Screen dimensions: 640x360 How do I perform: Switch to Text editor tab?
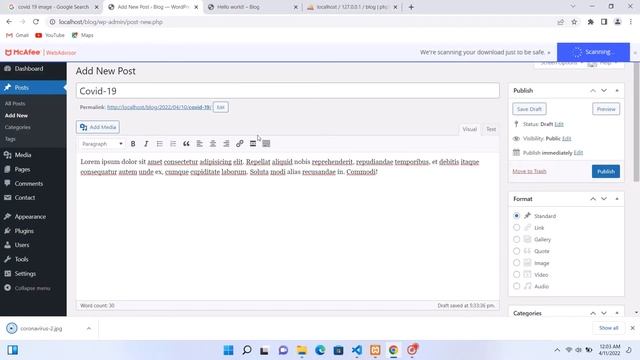click(x=491, y=129)
